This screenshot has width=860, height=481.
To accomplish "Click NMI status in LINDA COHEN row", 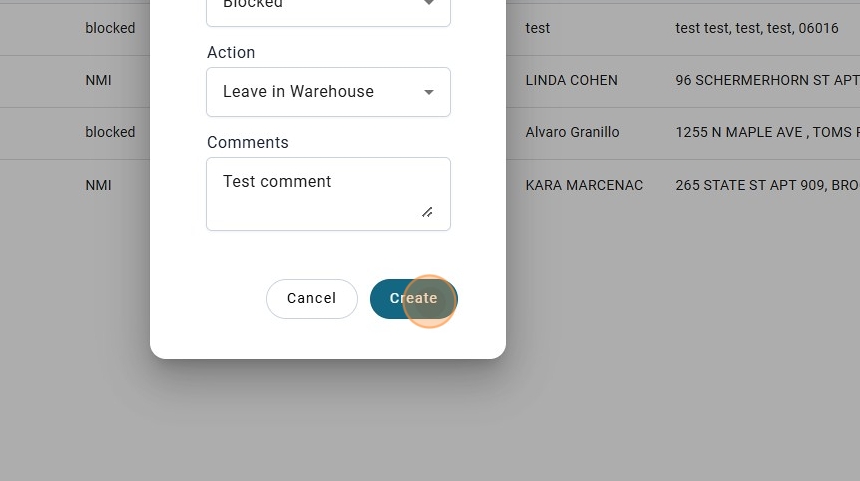I will coord(98,80).
